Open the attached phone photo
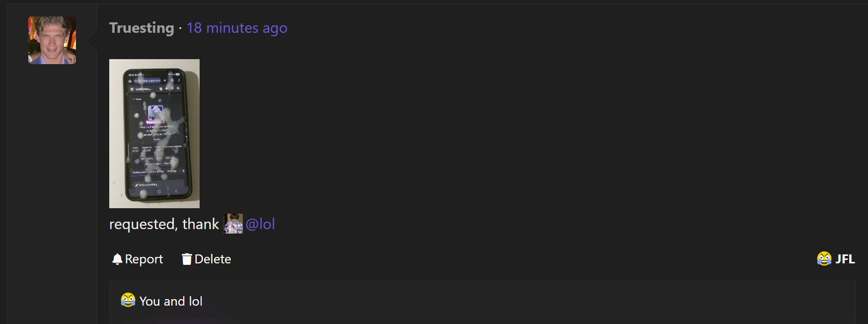Image resolution: width=868 pixels, height=324 pixels. pyautogui.click(x=154, y=133)
